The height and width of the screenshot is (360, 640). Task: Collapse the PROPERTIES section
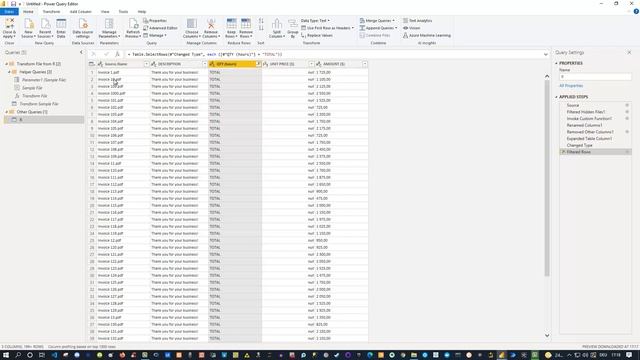[556, 63]
